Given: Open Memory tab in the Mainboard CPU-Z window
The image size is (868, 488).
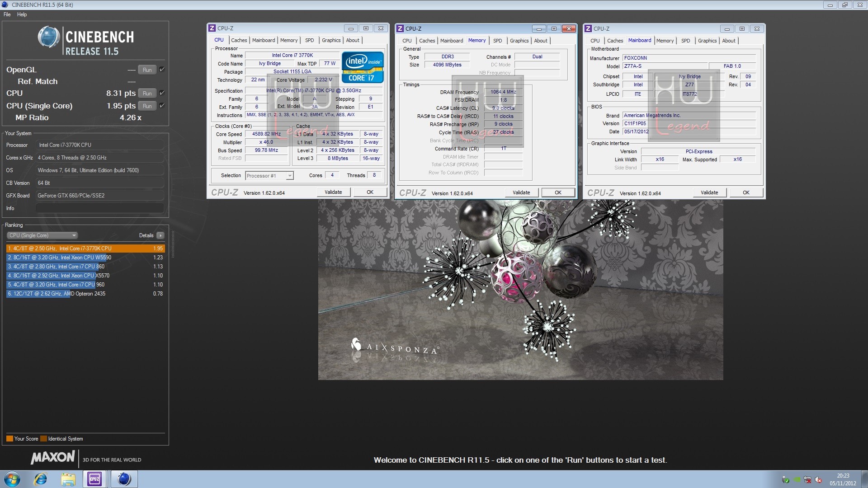Looking at the screenshot, I should coord(665,41).
